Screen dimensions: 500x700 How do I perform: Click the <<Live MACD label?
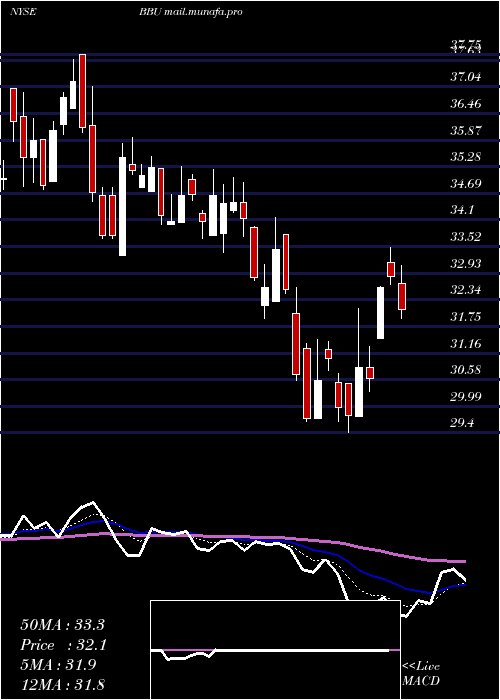[421, 673]
